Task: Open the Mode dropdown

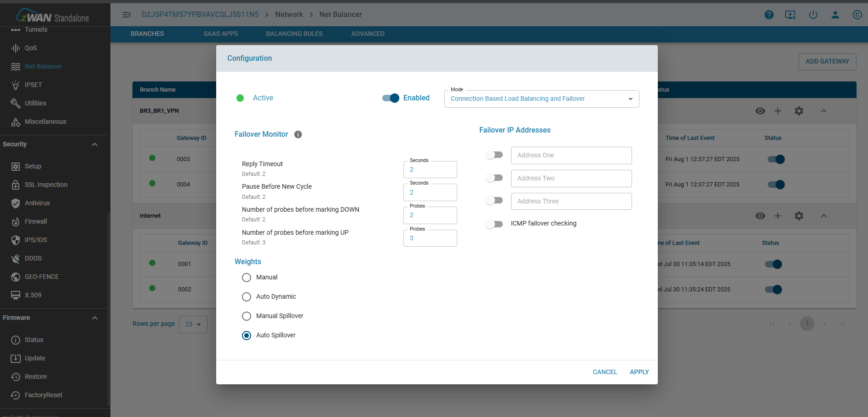Action: 541,99
